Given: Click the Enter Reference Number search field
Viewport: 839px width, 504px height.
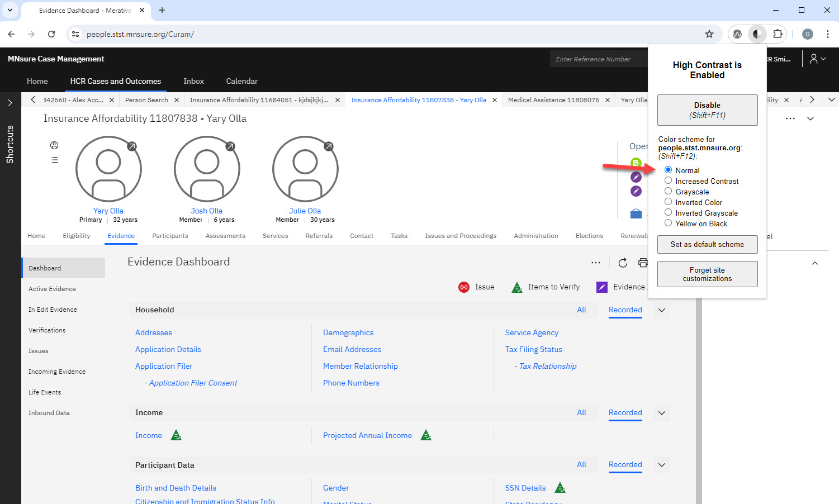Looking at the screenshot, I should (x=599, y=59).
